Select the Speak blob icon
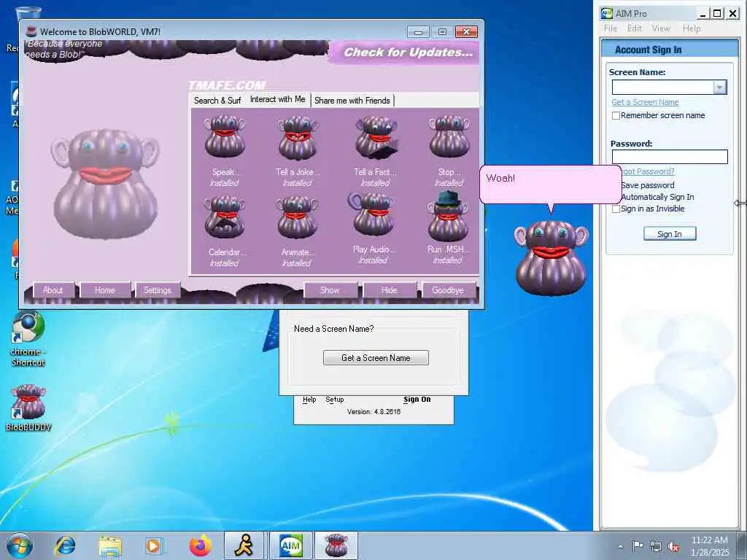Image resolution: width=747 pixels, height=560 pixels. click(225, 136)
